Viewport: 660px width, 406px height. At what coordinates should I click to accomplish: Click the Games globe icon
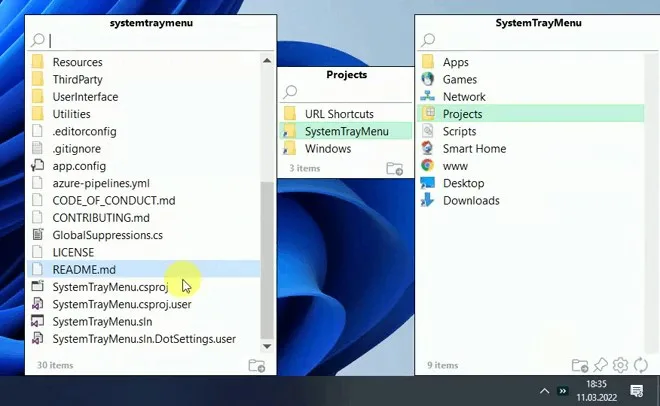pyautogui.click(x=428, y=79)
